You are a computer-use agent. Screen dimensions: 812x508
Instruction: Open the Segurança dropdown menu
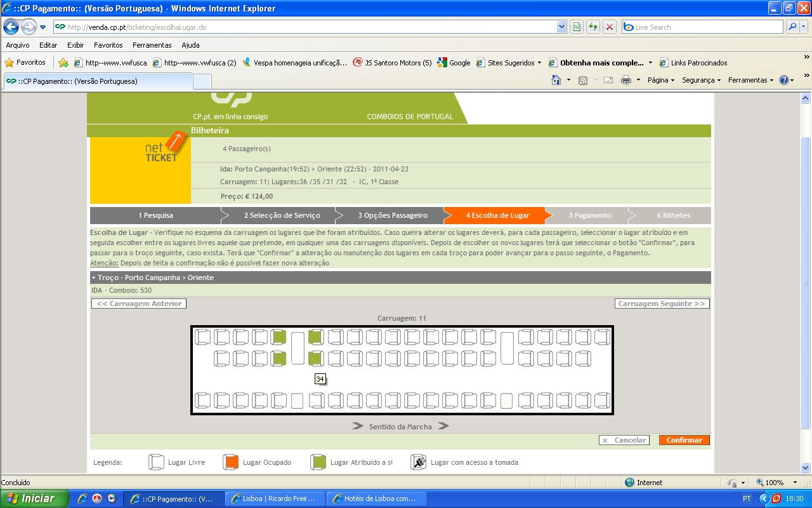pyautogui.click(x=701, y=81)
